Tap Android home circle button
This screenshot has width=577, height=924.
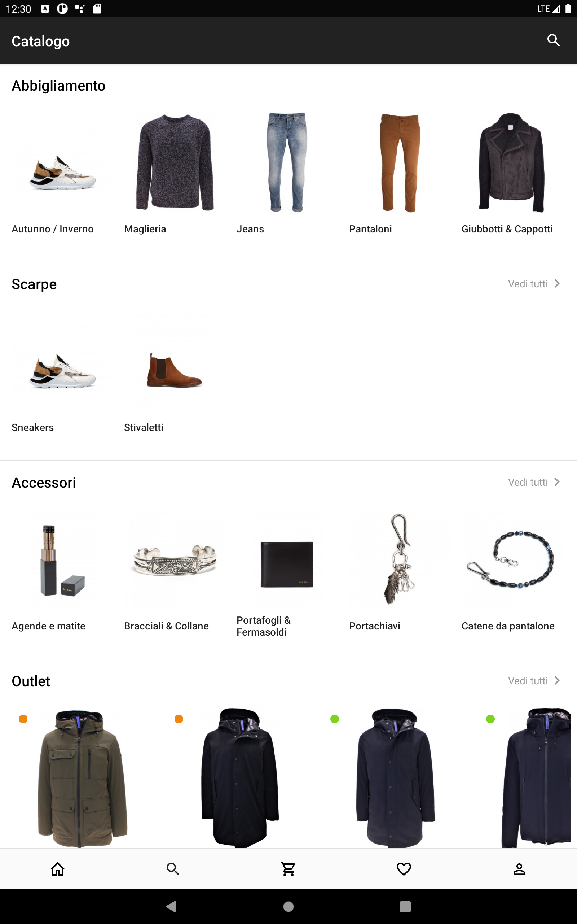[x=288, y=906]
